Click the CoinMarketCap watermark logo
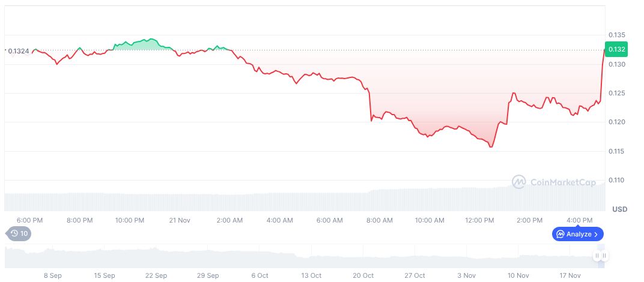Viewport: 644px width, 282px height. click(553, 181)
